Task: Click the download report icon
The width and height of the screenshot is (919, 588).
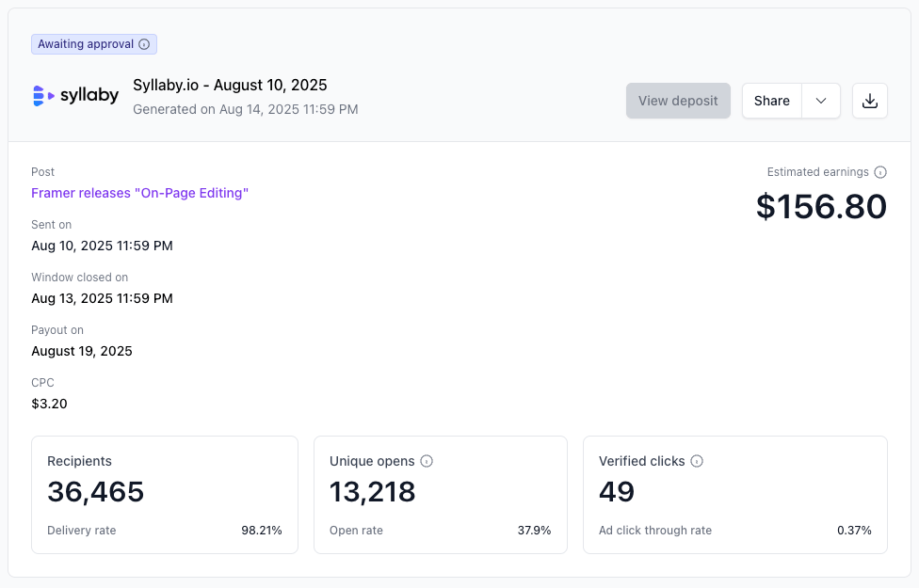Action: coord(870,101)
